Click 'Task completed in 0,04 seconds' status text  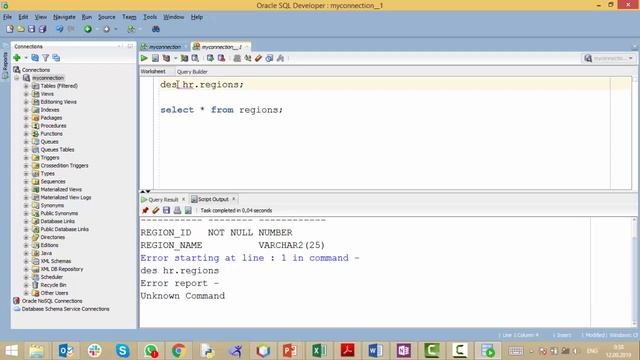[236, 211]
